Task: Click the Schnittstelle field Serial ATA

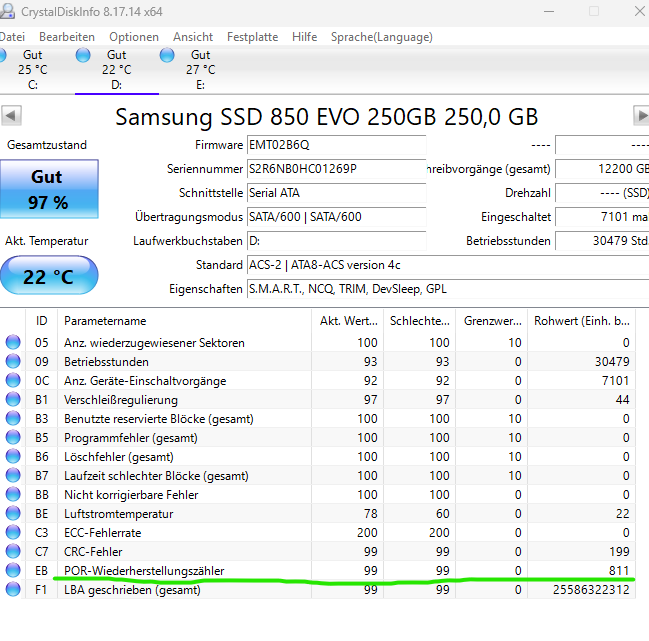Action: (337, 193)
